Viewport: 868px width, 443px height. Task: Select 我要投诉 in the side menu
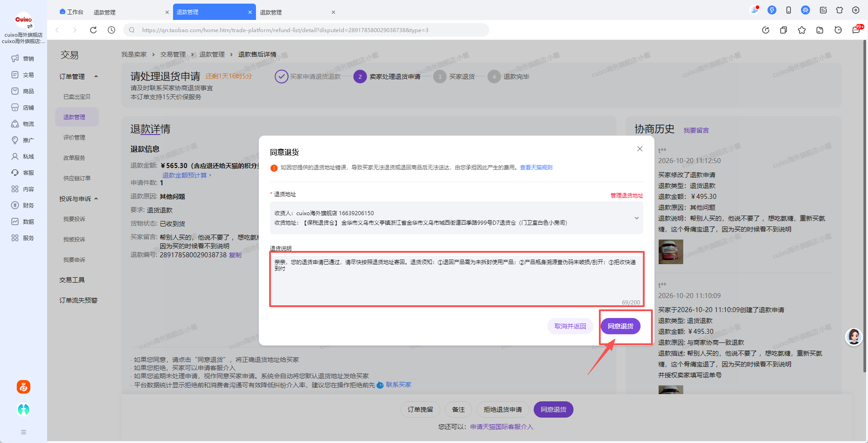point(74,219)
